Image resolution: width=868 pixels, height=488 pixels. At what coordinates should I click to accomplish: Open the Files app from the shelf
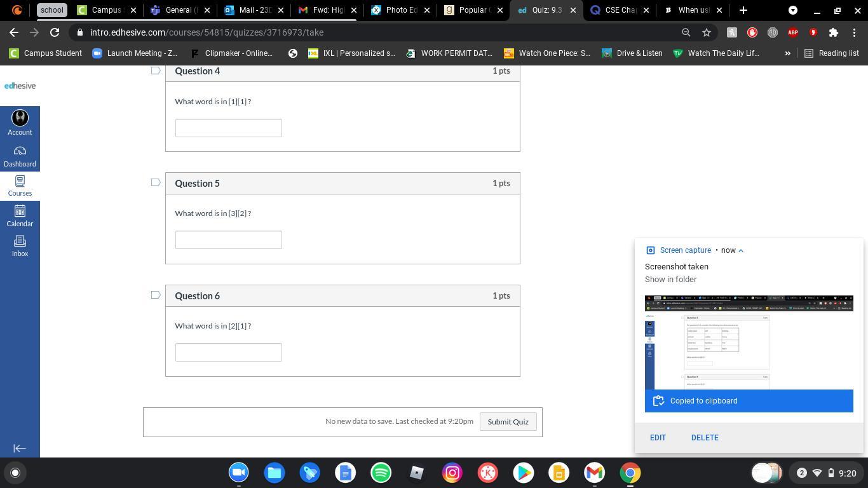(x=275, y=473)
